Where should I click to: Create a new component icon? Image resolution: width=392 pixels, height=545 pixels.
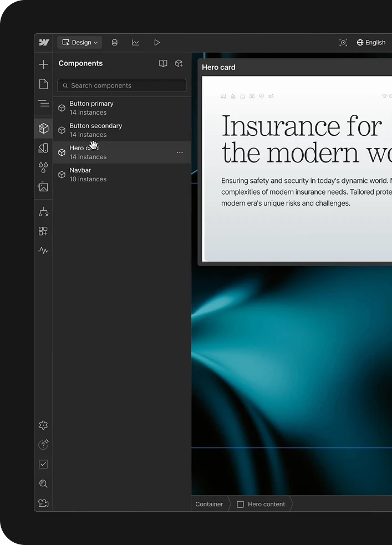click(x=179, y=64)
